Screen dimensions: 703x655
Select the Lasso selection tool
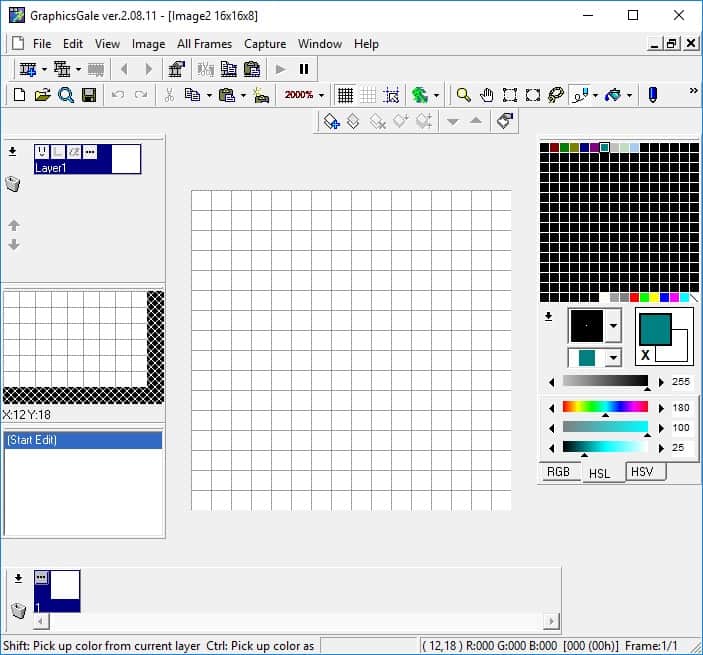(x=556, y=95)
